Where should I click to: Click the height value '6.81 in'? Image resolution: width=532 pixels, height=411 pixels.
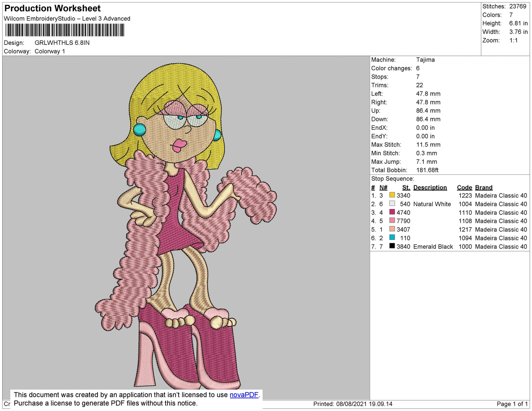[518, 23]
